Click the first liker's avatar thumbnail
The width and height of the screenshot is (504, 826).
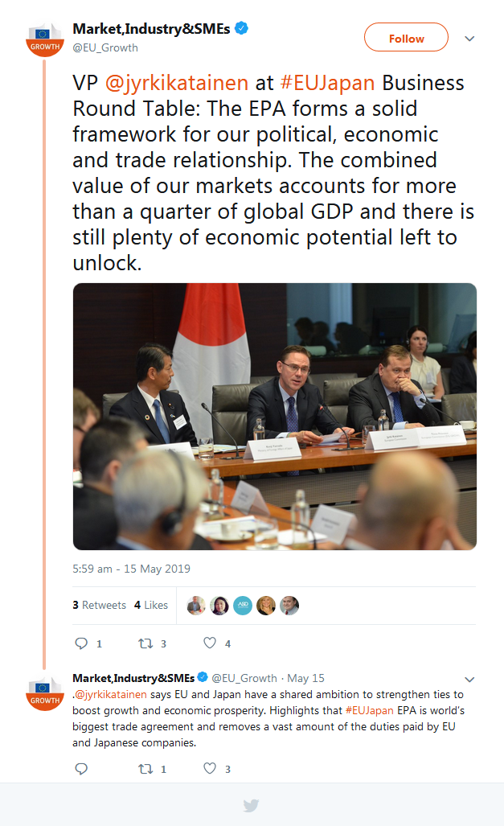coord(196,606)
